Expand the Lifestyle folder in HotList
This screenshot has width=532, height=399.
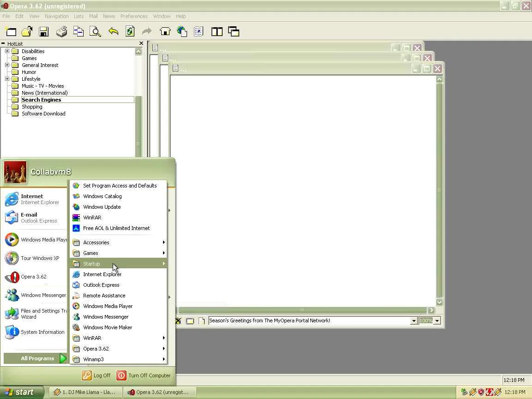(7, 79)
